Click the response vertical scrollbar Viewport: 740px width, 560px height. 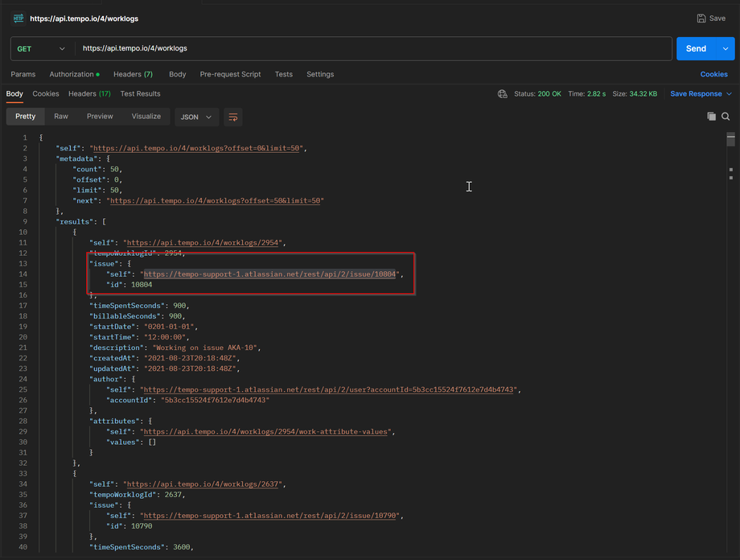pos(731,322)
